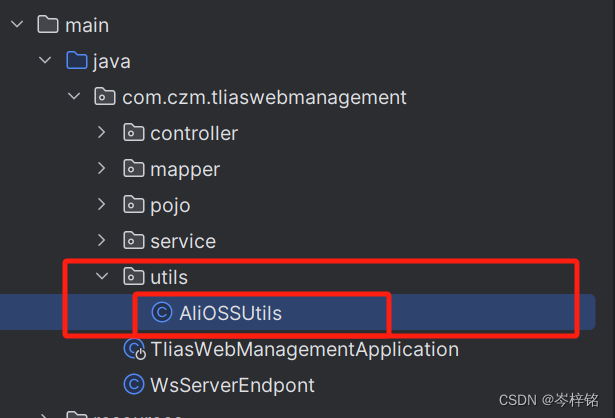The width and height of the screenshot is (615, 418).
Task: Select the WsServerEndpont class label
Action: click(232, 385)
